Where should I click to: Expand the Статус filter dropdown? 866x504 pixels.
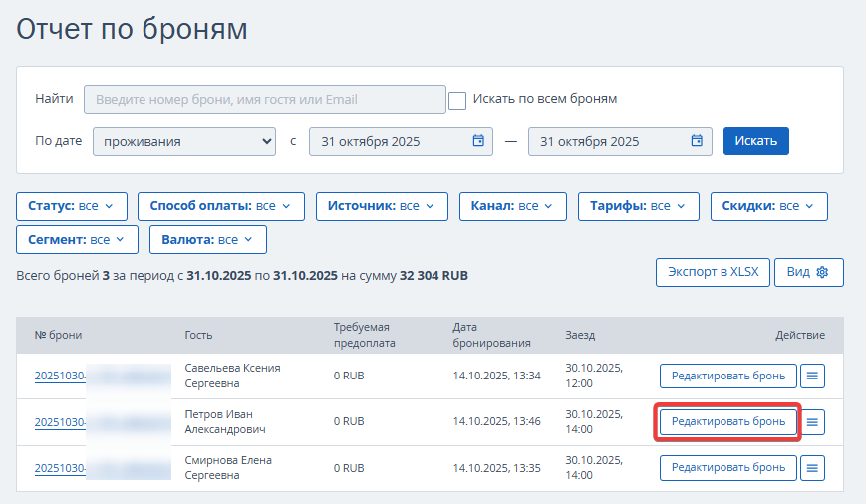pyautogui.click(x=72, y=206)
